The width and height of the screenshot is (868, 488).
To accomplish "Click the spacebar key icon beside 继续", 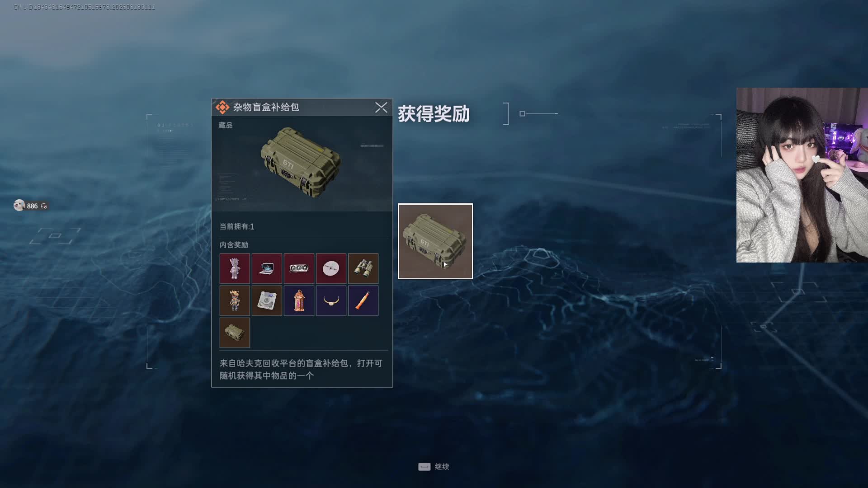I will click(424, 467).
